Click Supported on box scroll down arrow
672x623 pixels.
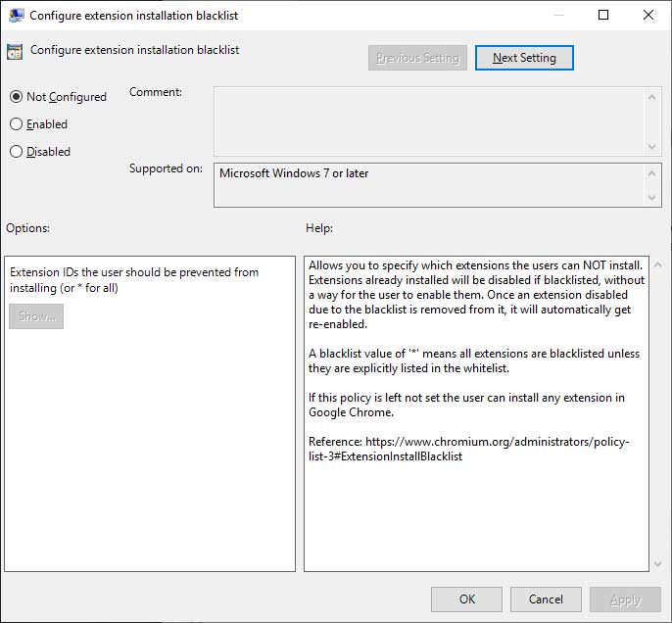(651, 198)
